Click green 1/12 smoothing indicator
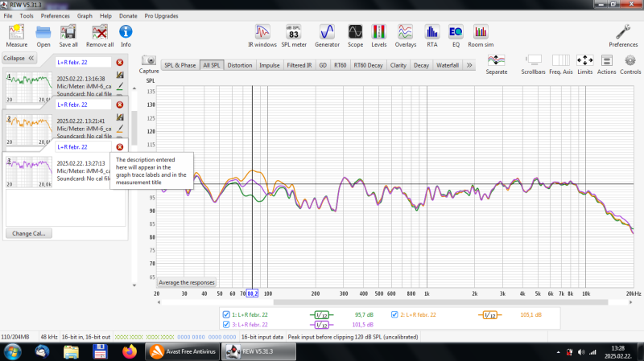 tap(321, 315)
